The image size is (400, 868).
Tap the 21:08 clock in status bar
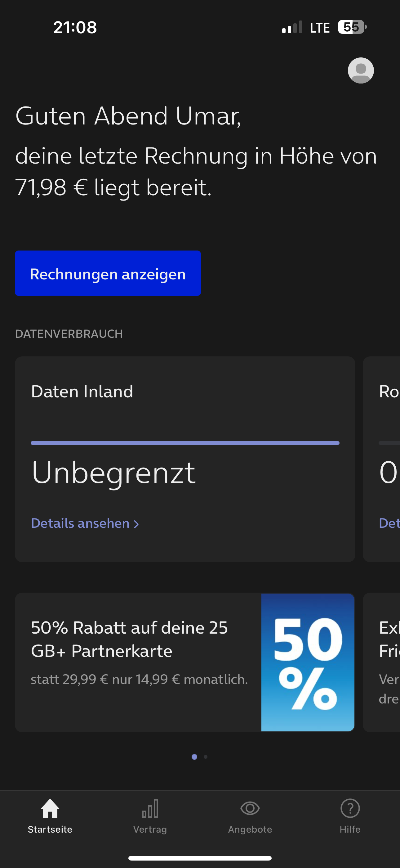pyautogui.click(x=75, y=27)
